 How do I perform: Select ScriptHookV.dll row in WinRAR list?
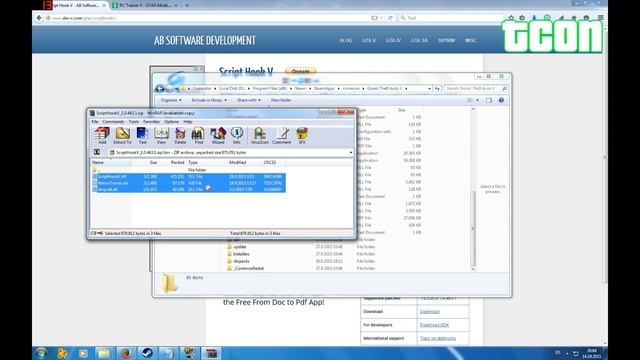click(188, 176)
